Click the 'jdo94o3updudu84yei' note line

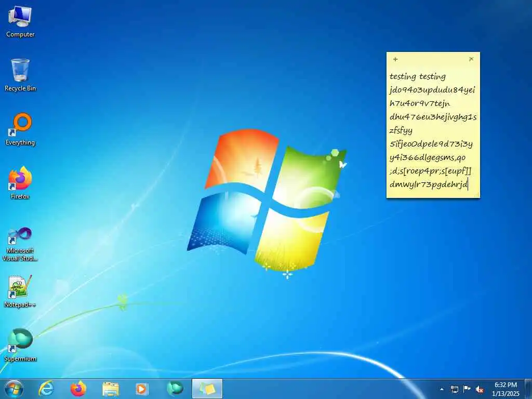pyautogui.click(x=432, y=90)
